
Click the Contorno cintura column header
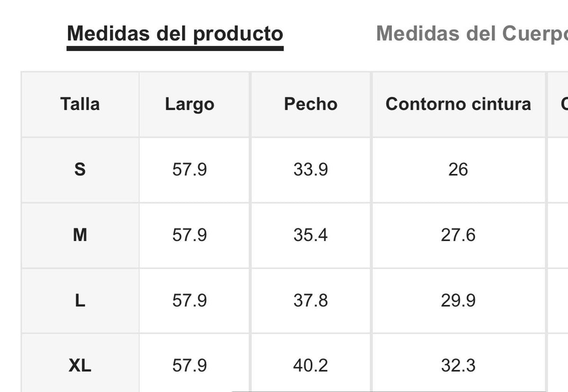pyautogui.click(x=458, y=104)
